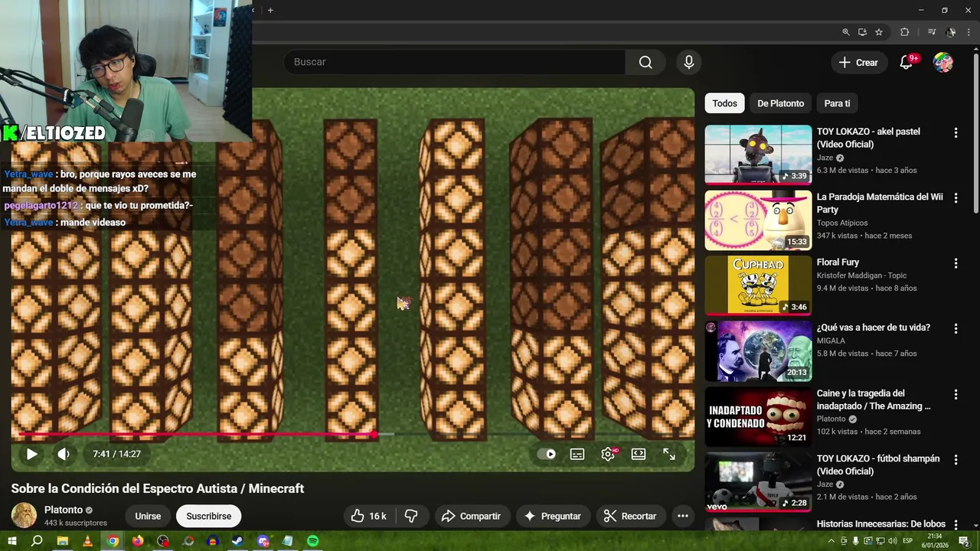Select the Para ti filter chip
The width and height of the screenshot is (980, 551).
[x=837, y=103]
